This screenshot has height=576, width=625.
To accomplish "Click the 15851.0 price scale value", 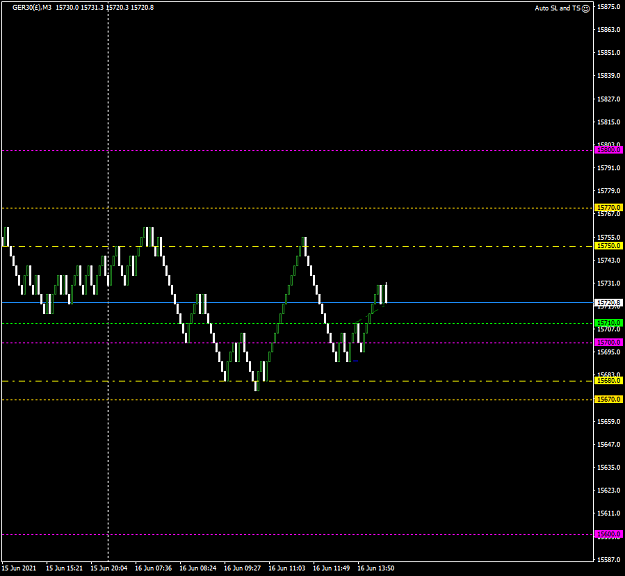I will (x=608, y=53).
